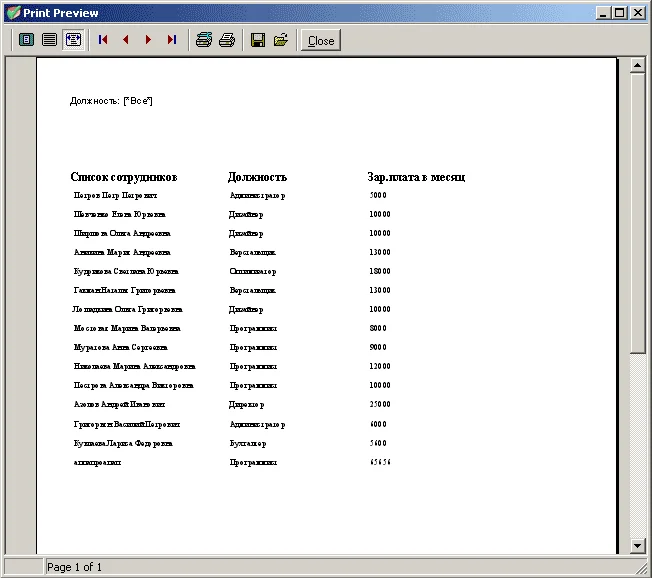652x578 pixels.
Task: Switch to whole page zoom view
Action: (x=27, y=40)
